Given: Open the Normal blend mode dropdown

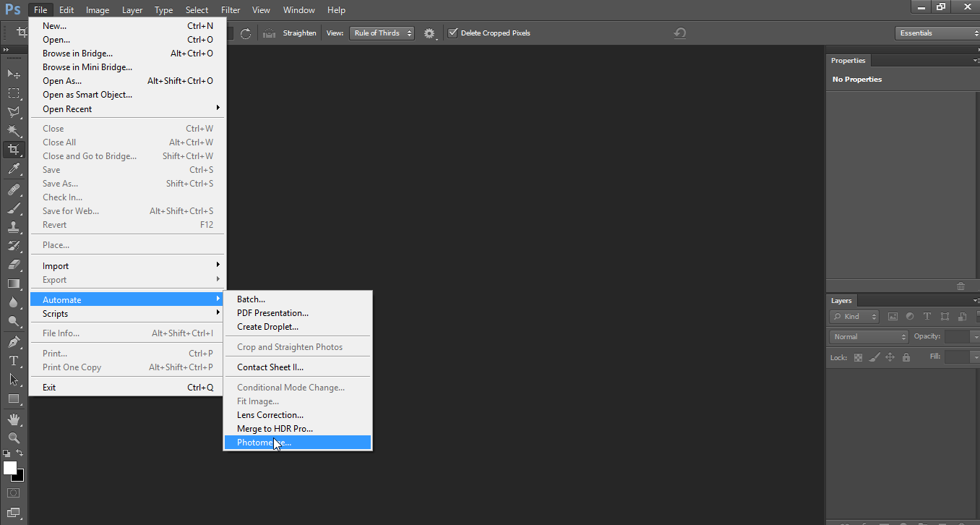Looking at the screenshot, I should coord(869,337).
